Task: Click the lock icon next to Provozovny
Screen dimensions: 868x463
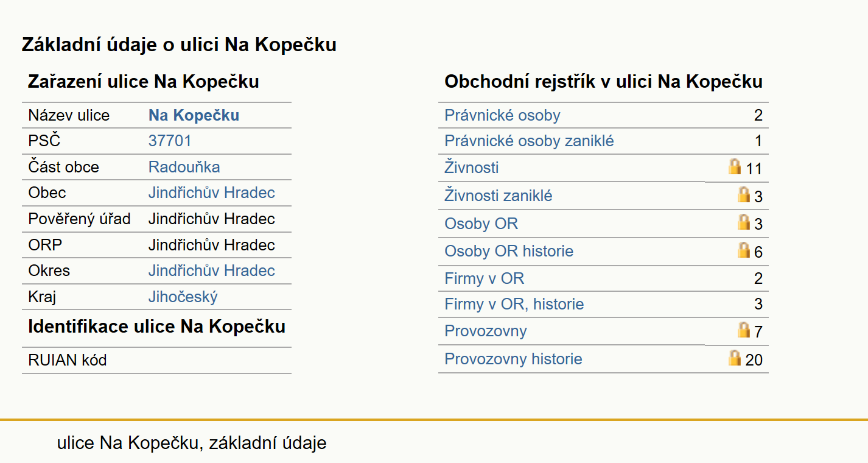Action: coord(743,330)
